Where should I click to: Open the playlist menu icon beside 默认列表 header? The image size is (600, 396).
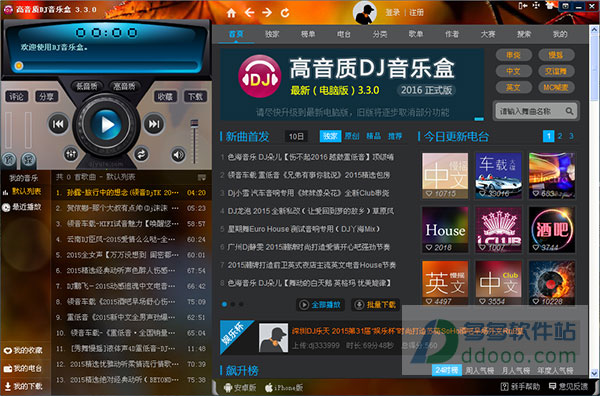tap(202, 177)
